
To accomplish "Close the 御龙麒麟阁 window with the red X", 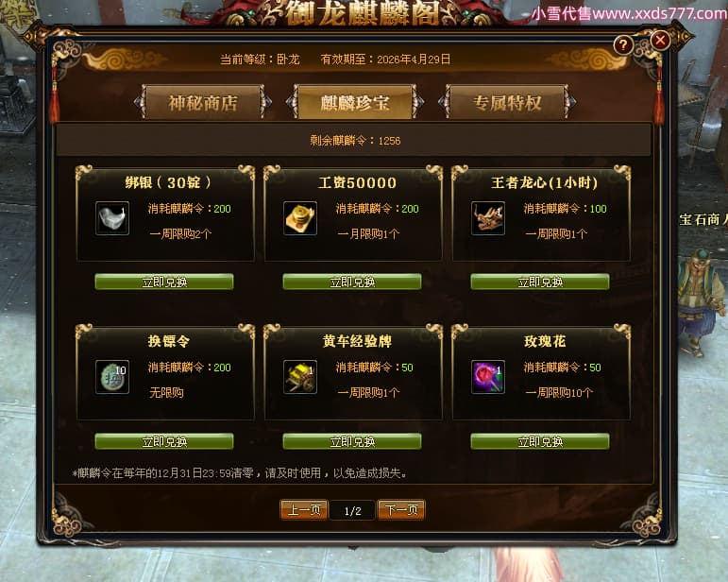I will (x=660, y=41).
